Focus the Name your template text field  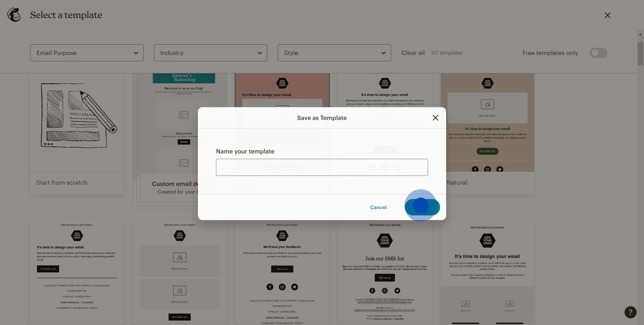point(322,167)
